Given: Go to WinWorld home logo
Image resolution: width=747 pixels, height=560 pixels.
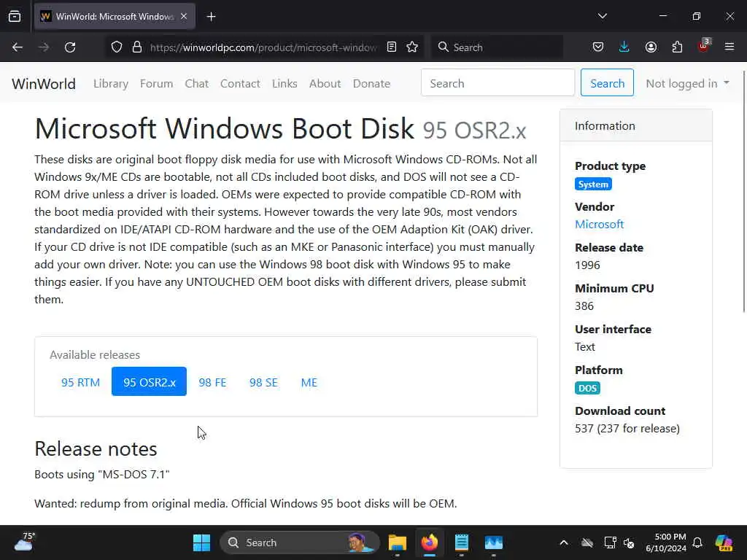Looking at the screenshot, I should [44, 84].
